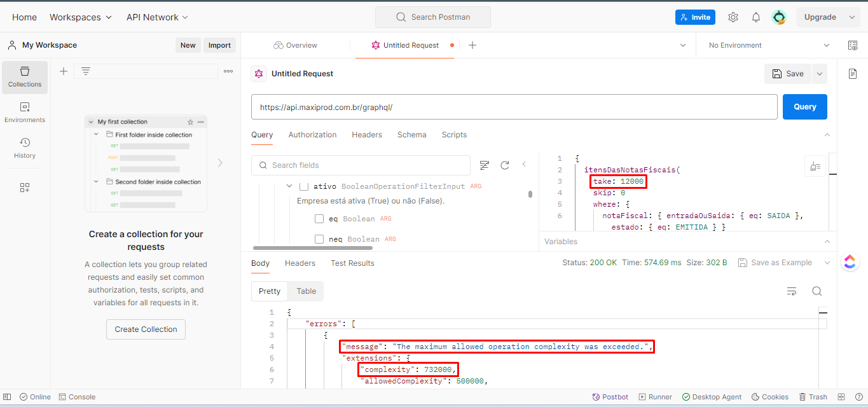The image size is (868, 407).
Task: Switch to the Scripts tab
Action: click(454, 135)
